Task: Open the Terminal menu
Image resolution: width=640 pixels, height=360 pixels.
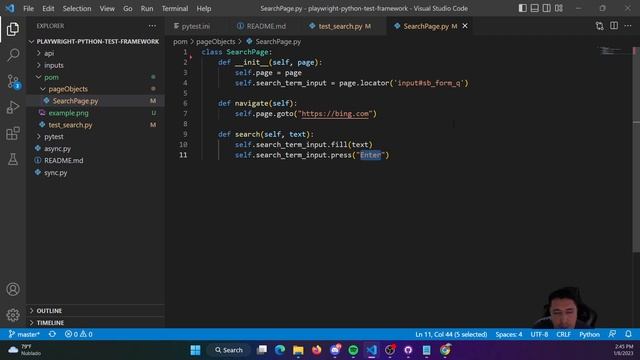Action: pos(175,8)
